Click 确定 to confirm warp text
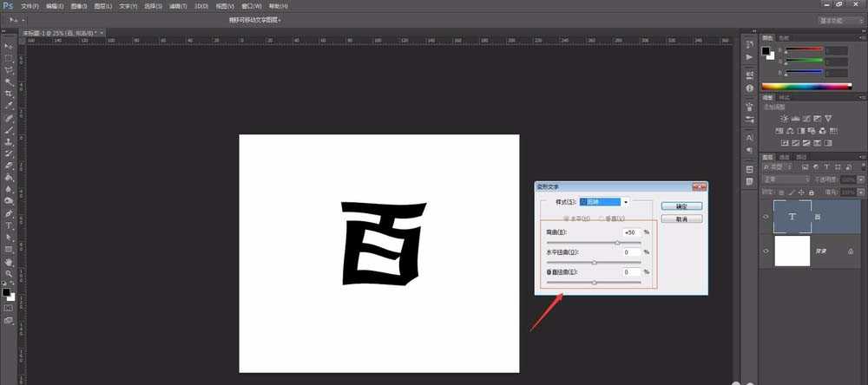Viewport: 868px width, 385px height. [681, 206]
